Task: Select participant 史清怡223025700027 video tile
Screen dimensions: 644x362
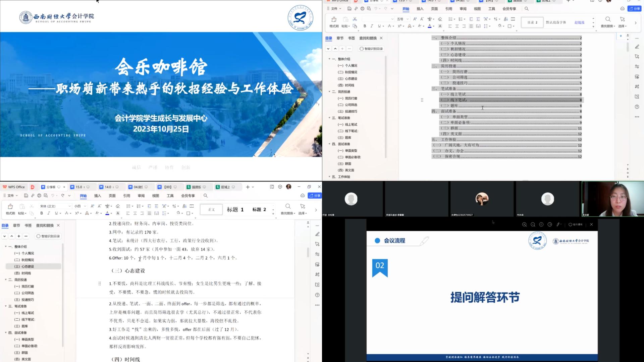Action: point(482,199)
